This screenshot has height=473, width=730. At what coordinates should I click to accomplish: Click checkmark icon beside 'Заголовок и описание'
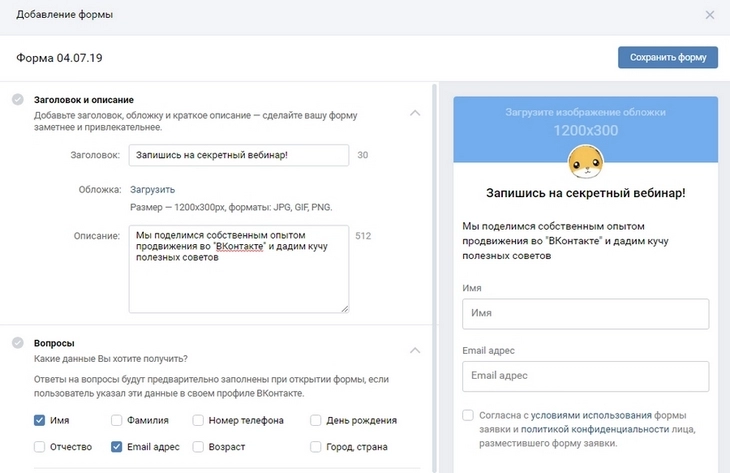tap(18, 100)
